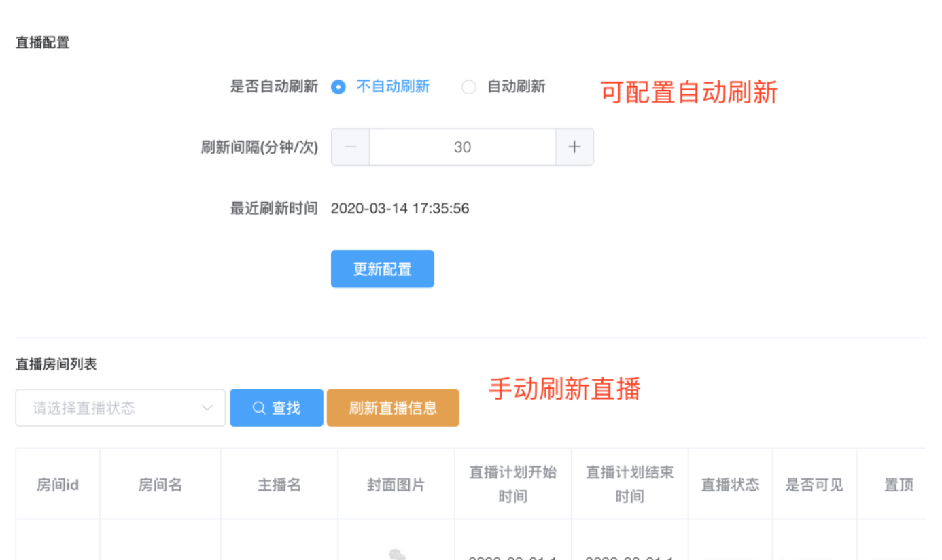Select the 不自动刷新 radio option

[x=338, y=86]
